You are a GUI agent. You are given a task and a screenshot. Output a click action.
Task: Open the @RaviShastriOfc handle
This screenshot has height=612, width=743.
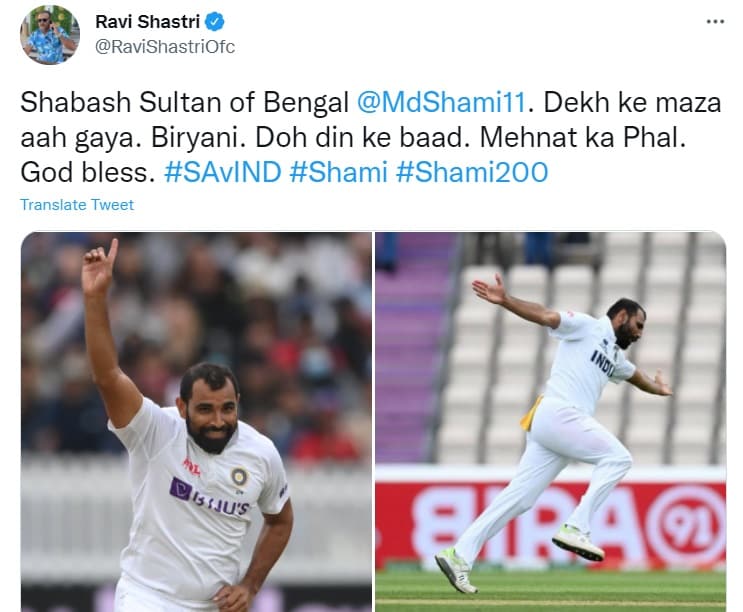pyautogui.click(x=165, y=47)
